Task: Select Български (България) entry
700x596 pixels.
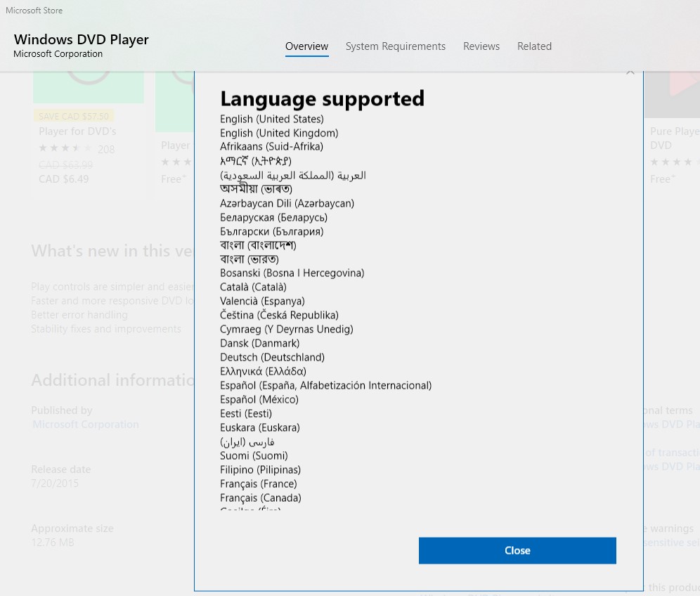Action: (272, 232)
